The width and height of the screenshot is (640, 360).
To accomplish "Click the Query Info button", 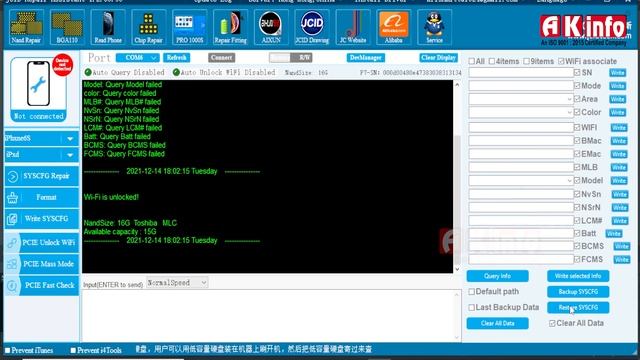I will pos(498,276).
